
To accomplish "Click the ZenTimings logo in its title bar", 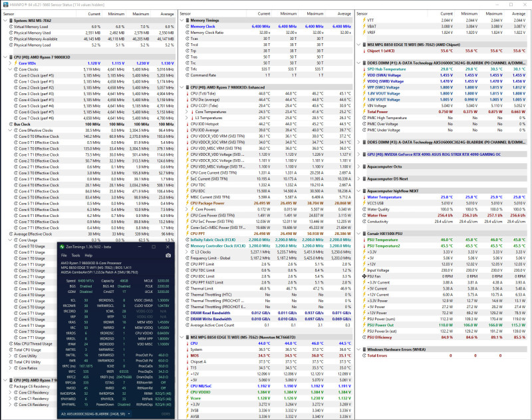I will click(x=62, y=247).
